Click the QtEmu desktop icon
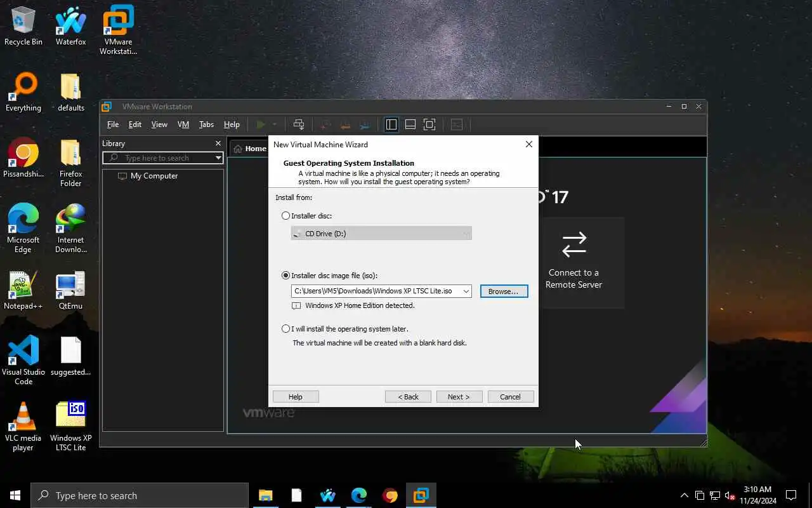Image resolution: width=812 pixels, height=508 pixels. click(x=71, y=291)
